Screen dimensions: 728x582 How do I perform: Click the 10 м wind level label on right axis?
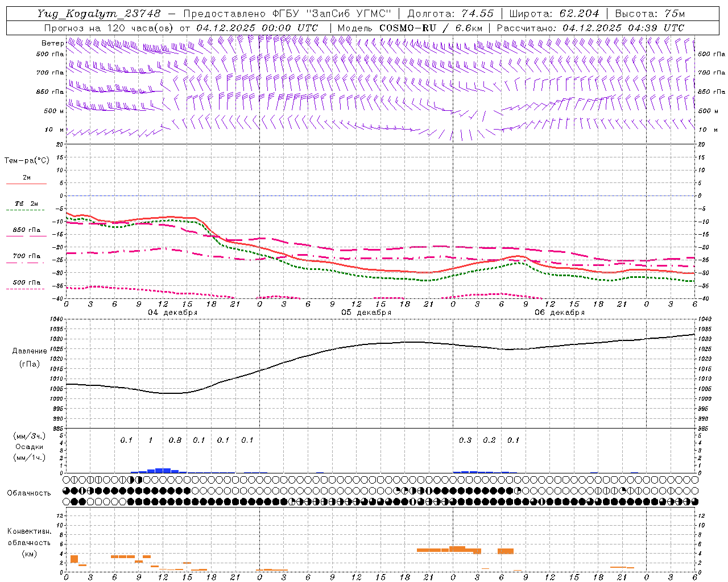707,130
